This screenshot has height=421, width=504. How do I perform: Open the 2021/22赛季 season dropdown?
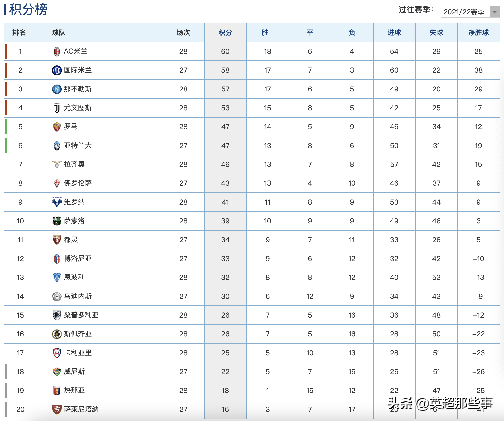click(470, 12)
